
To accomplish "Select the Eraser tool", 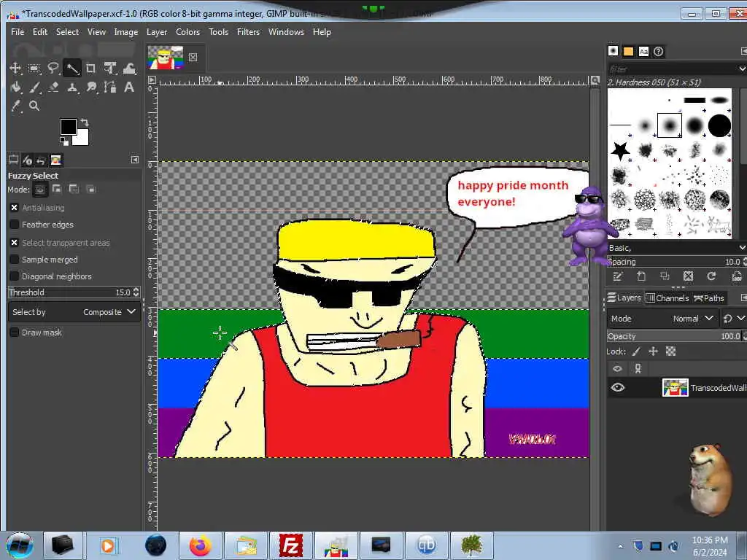I will click(53, 87).
